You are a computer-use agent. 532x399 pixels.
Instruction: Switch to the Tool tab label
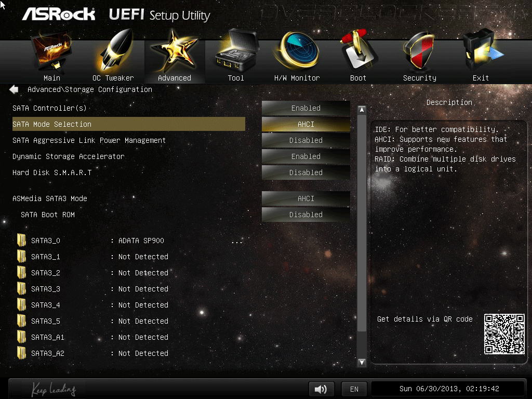coord(236,78)
